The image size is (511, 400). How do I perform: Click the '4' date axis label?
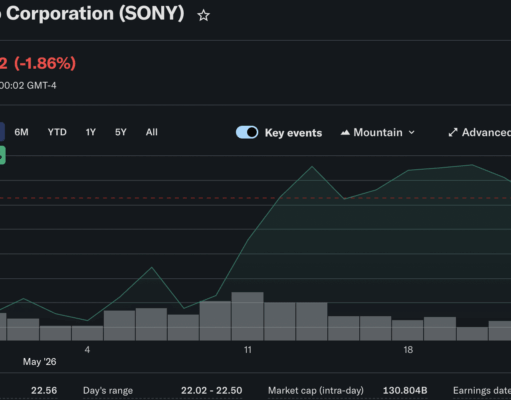(x=87, y=350)
